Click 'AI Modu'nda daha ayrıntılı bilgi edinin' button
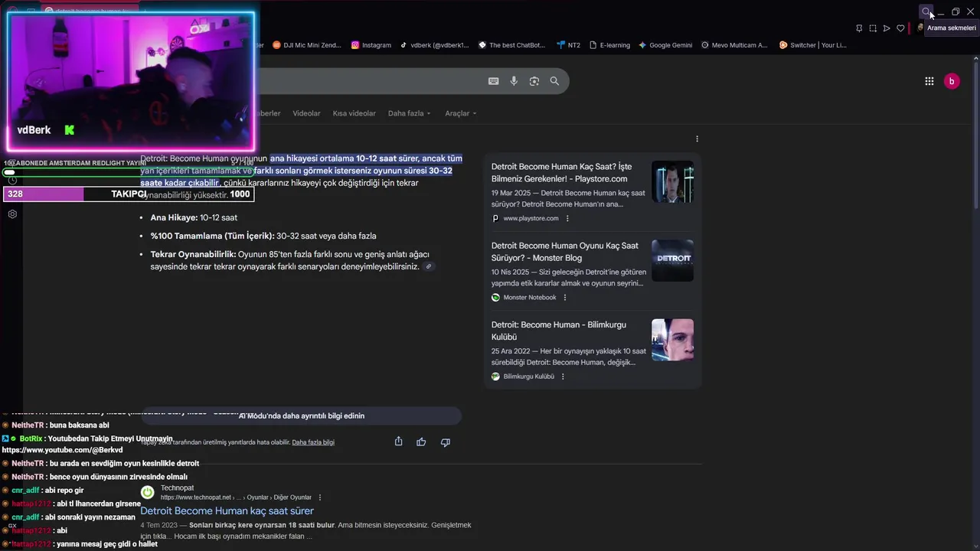This screenshot has width=980, height=551. tap(302, 416)
